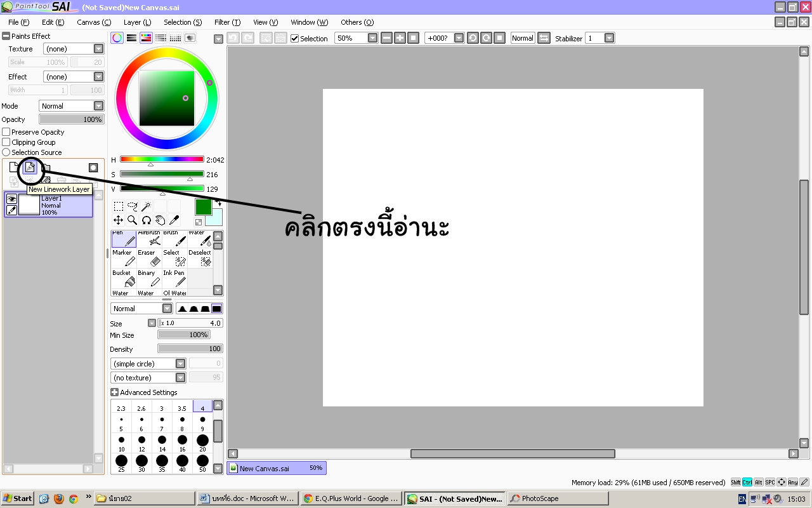Image resolution: width=812 pixels, height=508 pixels.
Task: Select the rotate view tool
Action: (146, 220)
